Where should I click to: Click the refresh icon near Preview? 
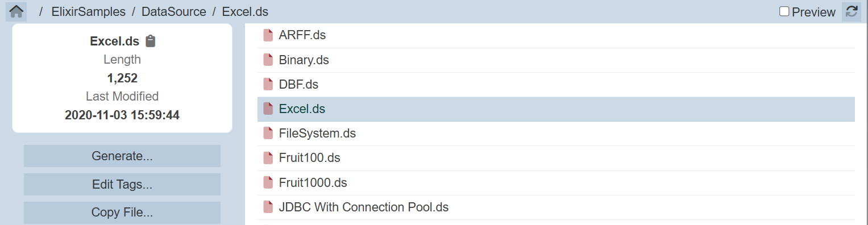coord(851,12)
